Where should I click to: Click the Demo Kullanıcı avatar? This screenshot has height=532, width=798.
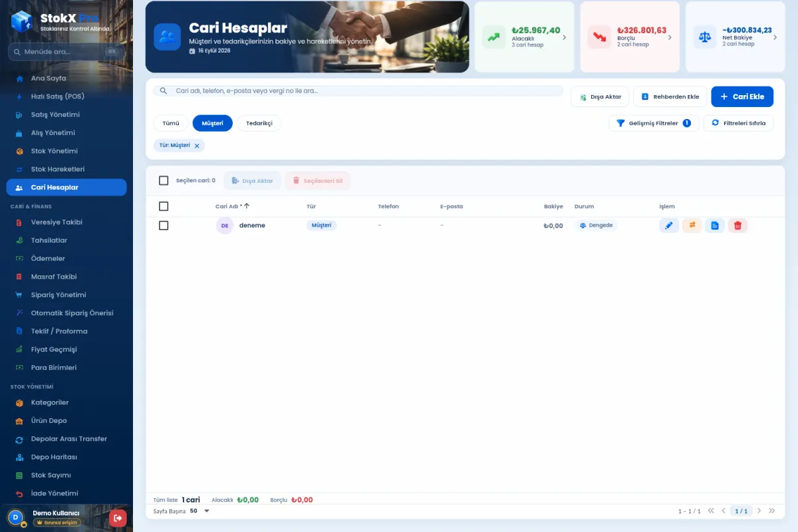[x=15, y=517]
